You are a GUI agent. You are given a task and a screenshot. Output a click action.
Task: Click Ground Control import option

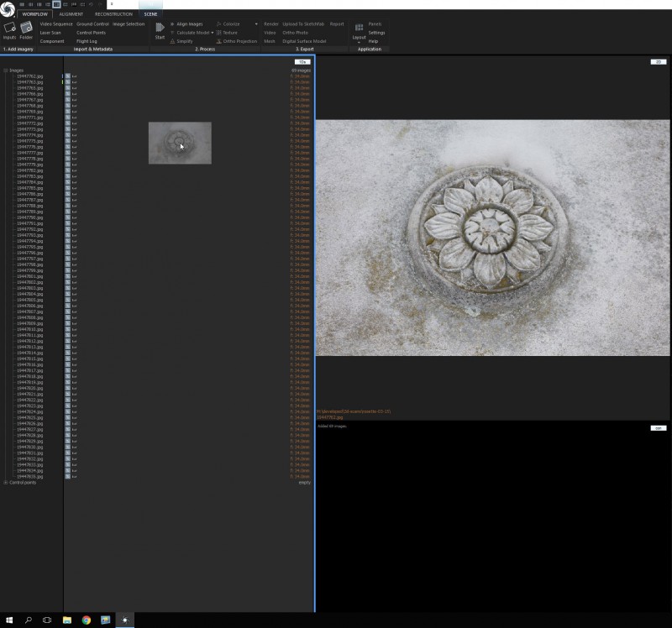point(92,24)
